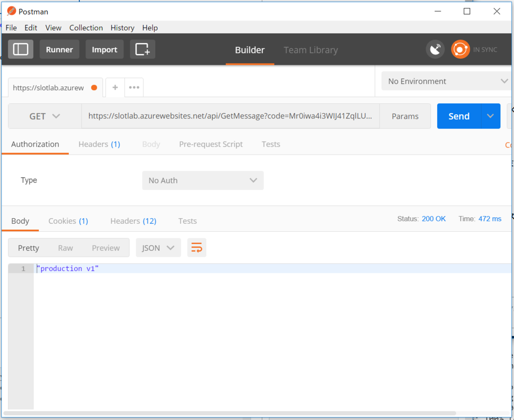Click the blue Send button
Image resolution: width=514 pixels, height=420 pixels.
coord(459,116)
